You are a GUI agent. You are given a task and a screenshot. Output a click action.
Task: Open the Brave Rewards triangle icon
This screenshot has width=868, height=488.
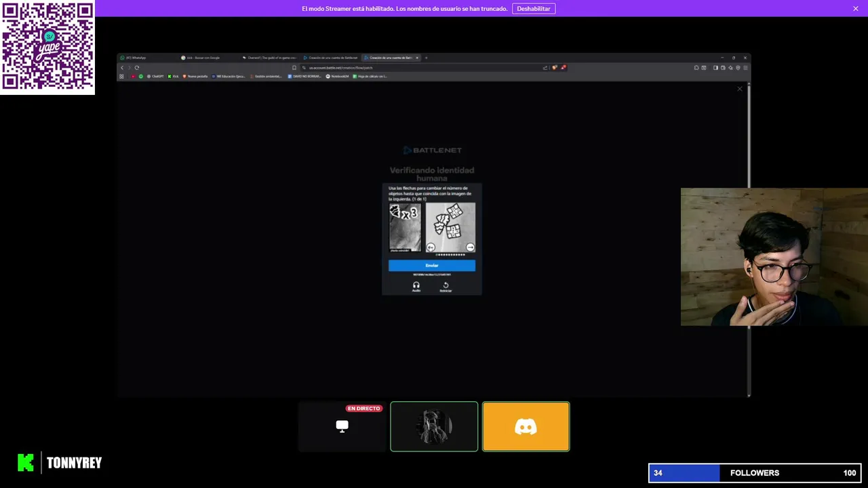pyautogui.click(x=564, y=68)
